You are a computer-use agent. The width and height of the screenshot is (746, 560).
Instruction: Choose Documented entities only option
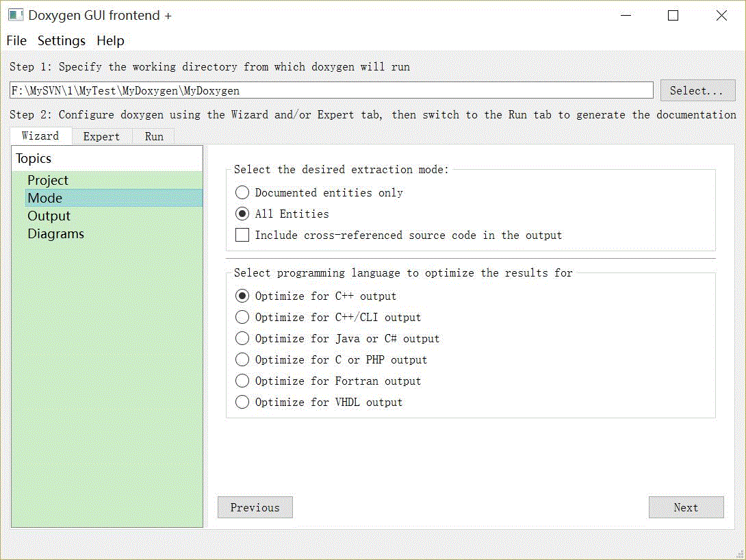[x=319, y=192]
